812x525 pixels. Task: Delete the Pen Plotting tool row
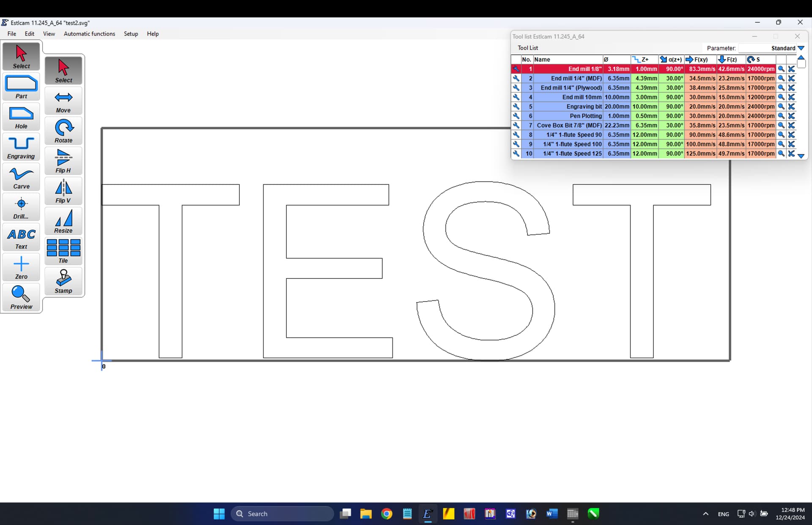coord(791,116)
